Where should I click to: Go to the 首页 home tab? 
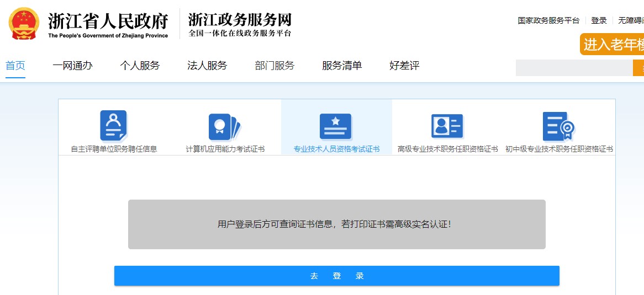click(x=15, y=66)
